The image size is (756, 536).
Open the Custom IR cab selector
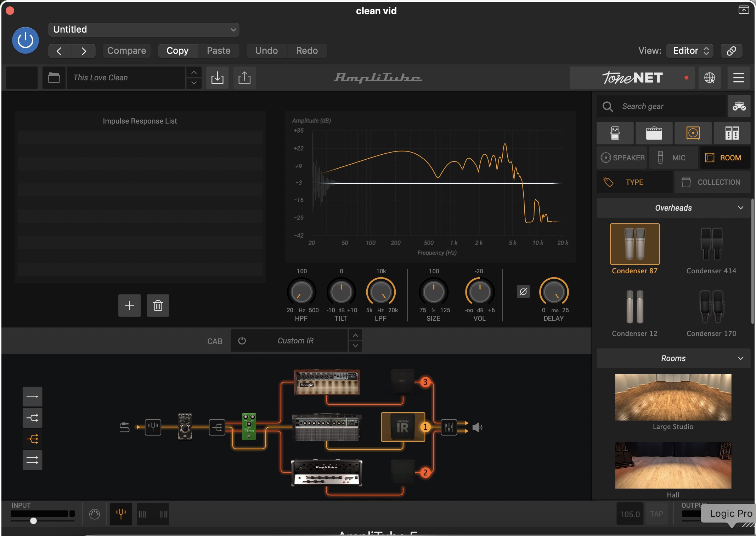click(x=296, y=341)
